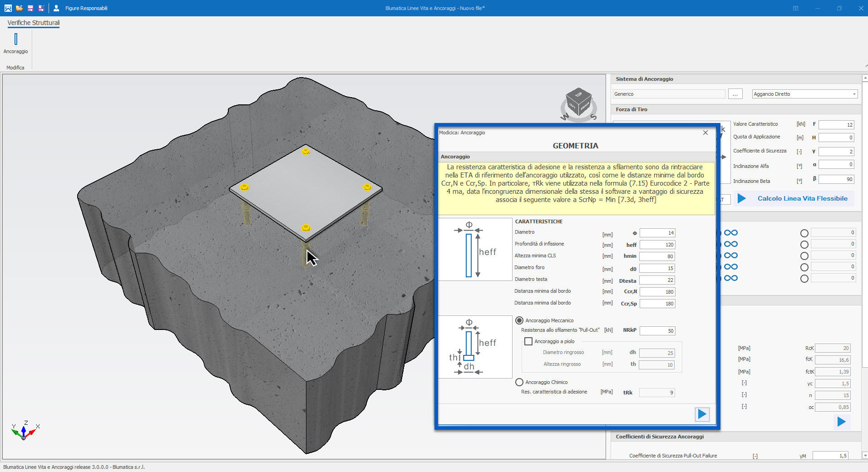868x472 pixels.
Task: Enable the Ancoraggio a piolo checkbox
Action: 528,341
